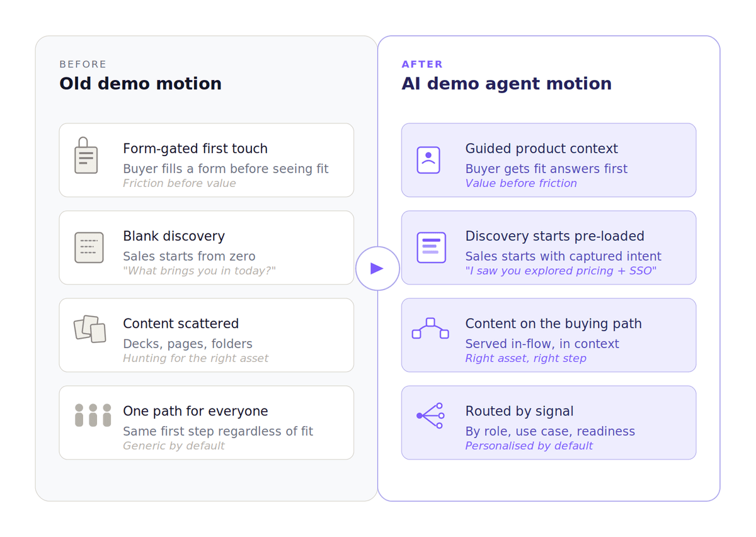This screenshot has width=756, height=537.
Task: Click 'Personalised by default' caption
Action: click(529, 446)
